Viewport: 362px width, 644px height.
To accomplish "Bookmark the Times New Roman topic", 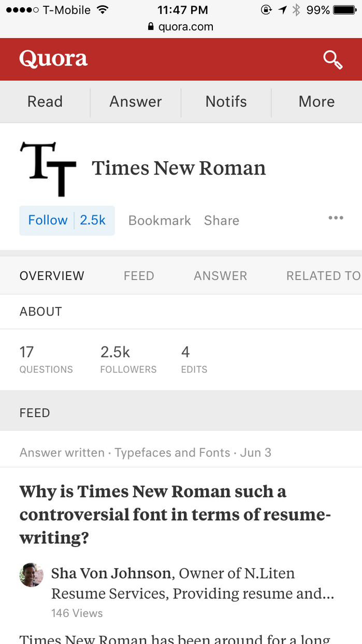I will pos(159,220).
